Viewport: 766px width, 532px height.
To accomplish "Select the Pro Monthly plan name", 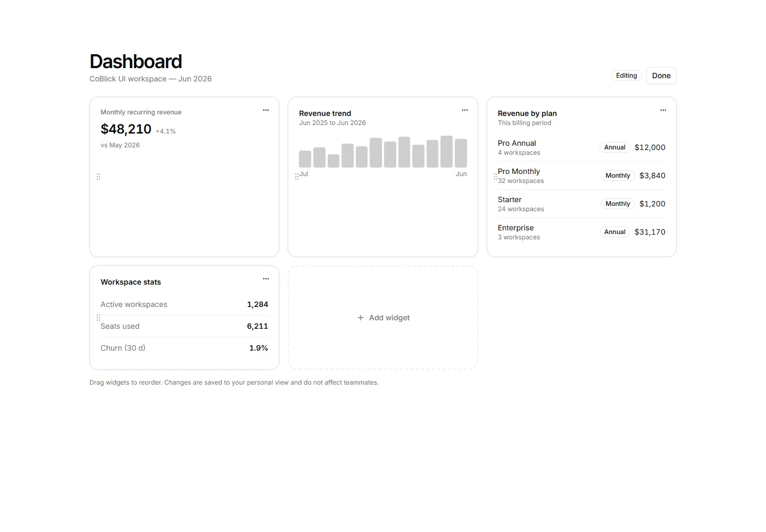I will click(x=519, y=171).
